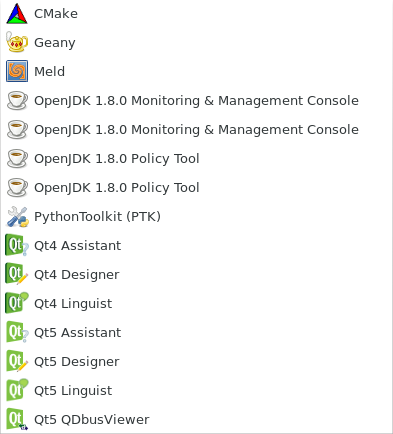
Task: Click the Qt4 Assistant question-mark icon
Action: pos(17,245)
